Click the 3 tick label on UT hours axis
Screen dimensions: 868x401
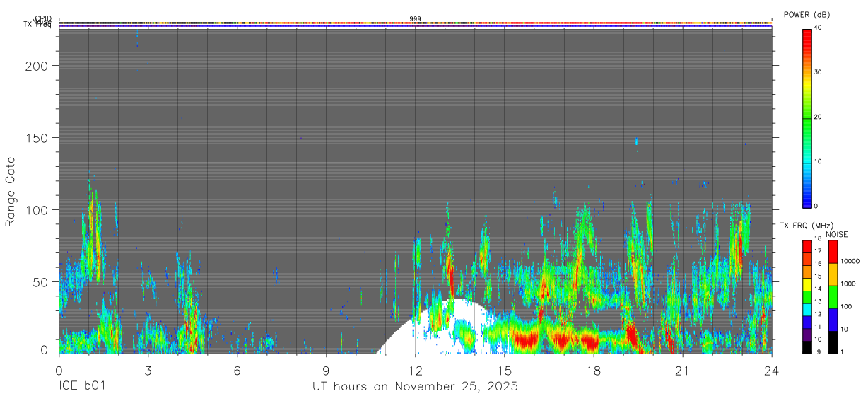pos(148,370)
